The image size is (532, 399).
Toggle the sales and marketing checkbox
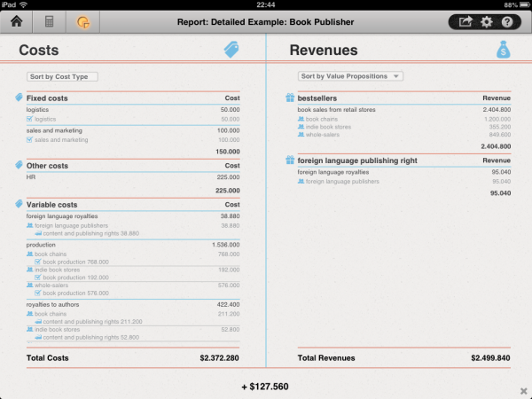tap(30, 139)
